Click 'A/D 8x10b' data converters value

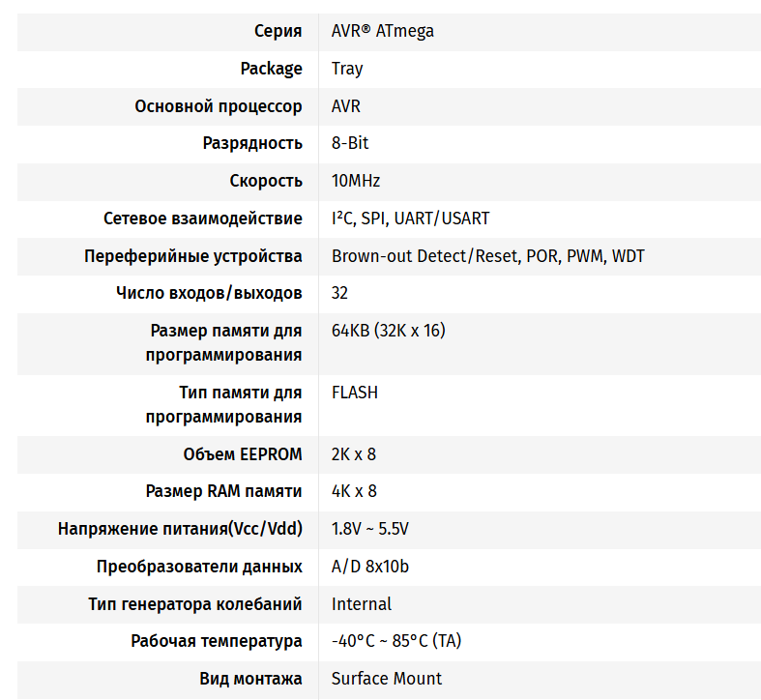click(x=369, y=567)
